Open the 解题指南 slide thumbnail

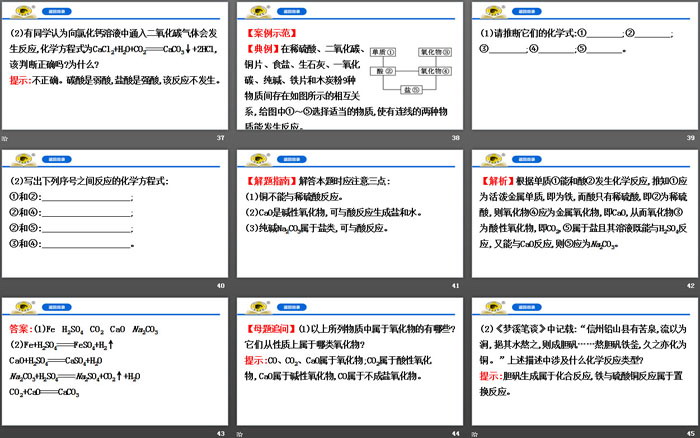pos(349,216)
